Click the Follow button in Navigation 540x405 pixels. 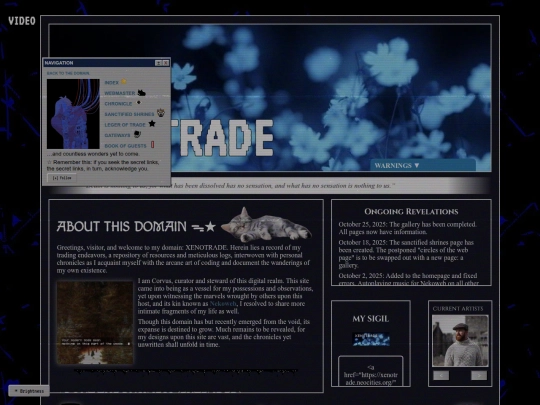[x=62, y=178]
